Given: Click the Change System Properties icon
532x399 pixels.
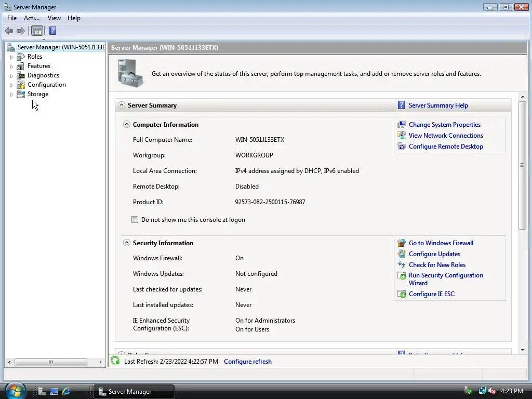Looking at the screenshot, I should pyautogui.click(x=402, y=125).
